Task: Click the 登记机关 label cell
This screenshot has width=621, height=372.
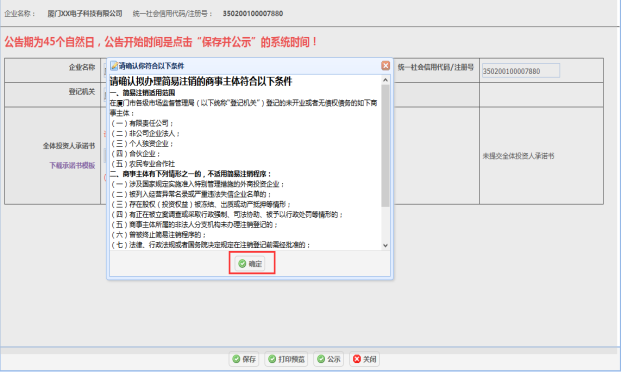Action: (52, 95)
